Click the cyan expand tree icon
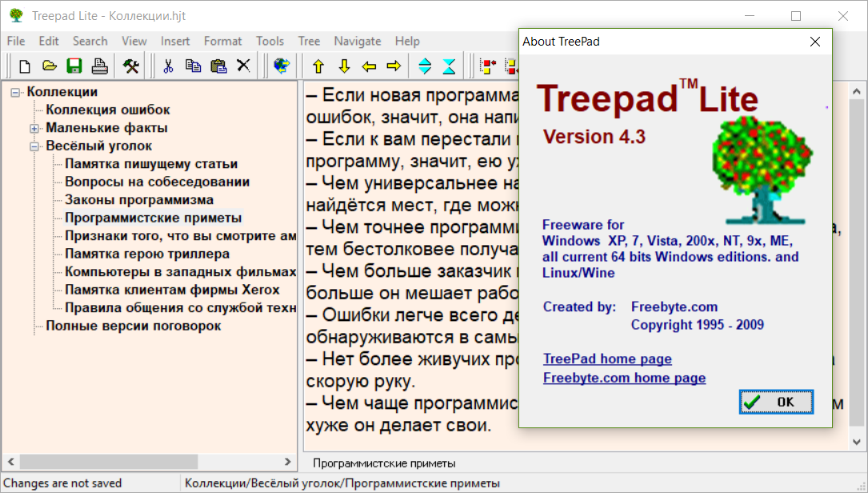 coord(425,66)
